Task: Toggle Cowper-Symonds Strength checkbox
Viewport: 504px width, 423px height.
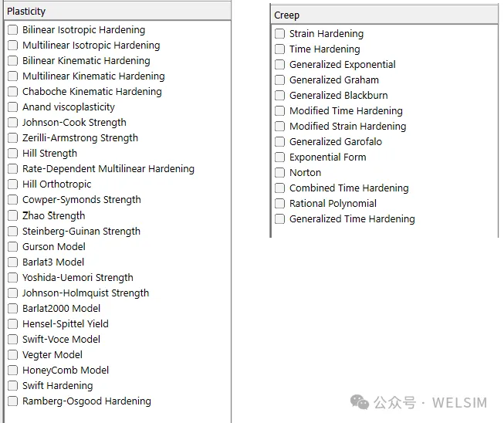Action: (13, 200)
